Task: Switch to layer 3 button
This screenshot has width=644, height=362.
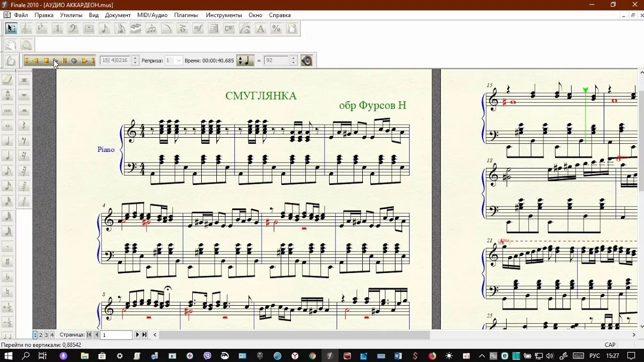Action: (46, 335)
